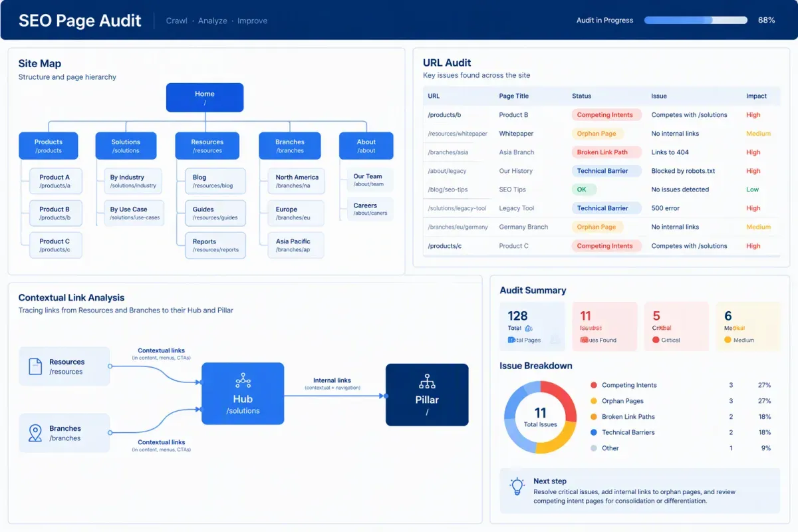The width and height of the screenshot is (798, 532).
Task: Select the Branches node in Site Map
Action: (x=290, y=146)
